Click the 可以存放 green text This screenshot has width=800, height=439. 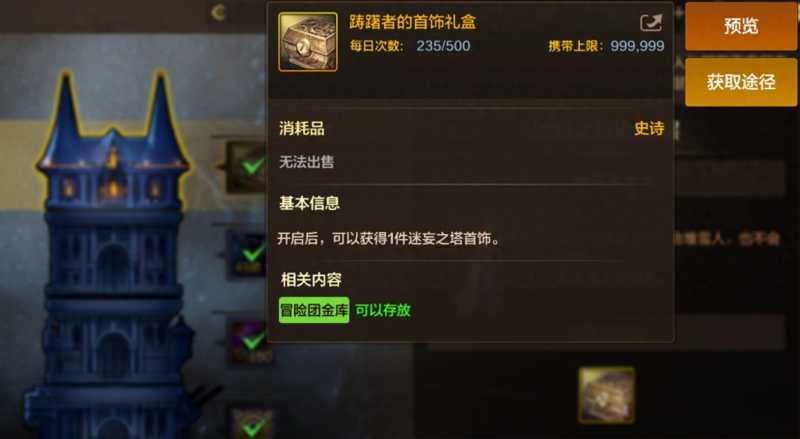[383, 310]
